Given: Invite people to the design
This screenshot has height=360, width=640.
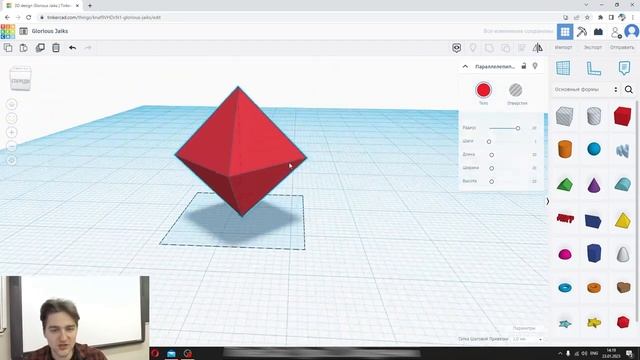Looking at the screenshot, I should pos(616,32).
